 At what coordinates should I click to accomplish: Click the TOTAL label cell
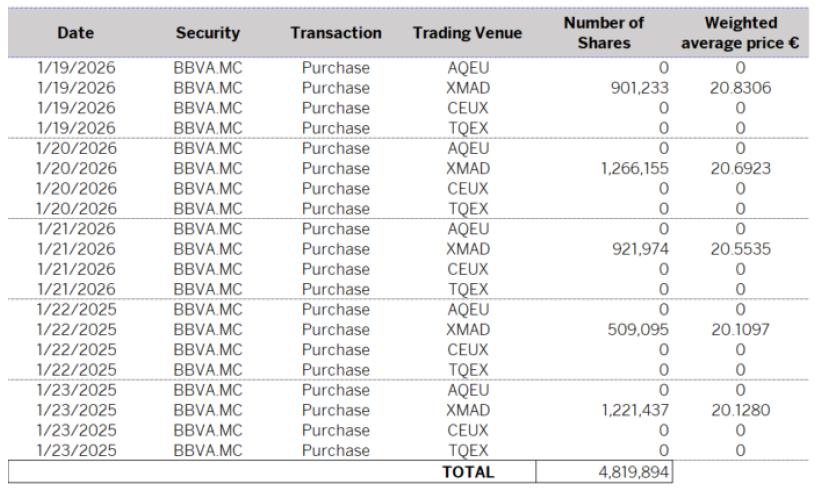pyautogui.click(x=467, y=472)
